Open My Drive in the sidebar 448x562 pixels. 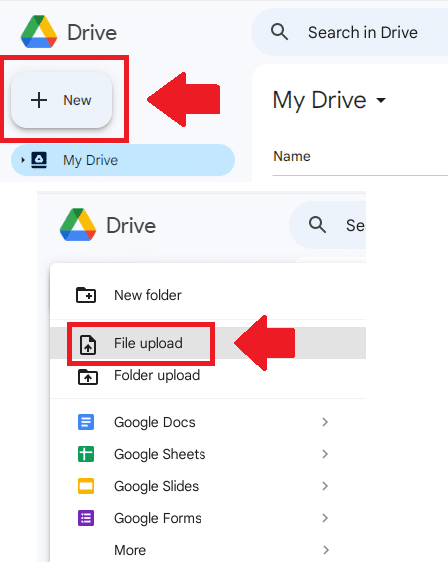(x=123, y=160)
